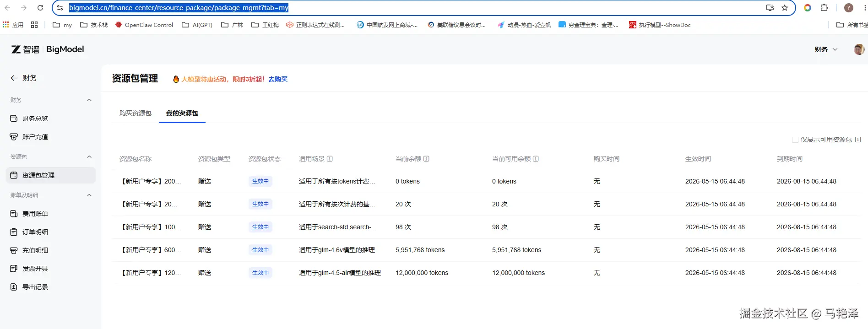Switch to the 我的资源包 tab
This screenshot has width=868, height=329.
click(182, 113)
